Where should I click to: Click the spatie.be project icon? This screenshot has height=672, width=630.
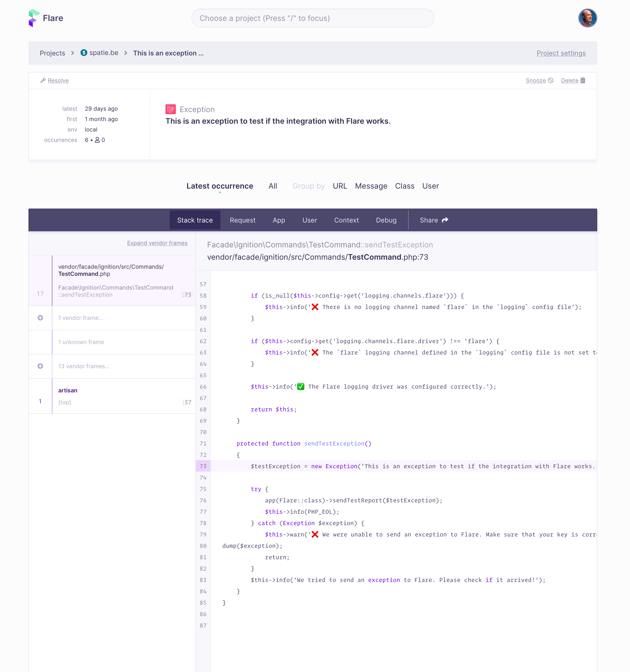tap(84, 53)
